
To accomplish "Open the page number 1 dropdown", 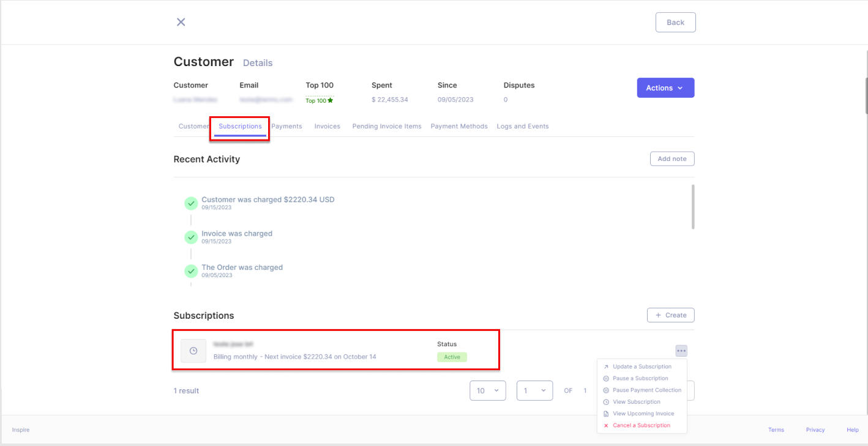I will pos(535,390).
